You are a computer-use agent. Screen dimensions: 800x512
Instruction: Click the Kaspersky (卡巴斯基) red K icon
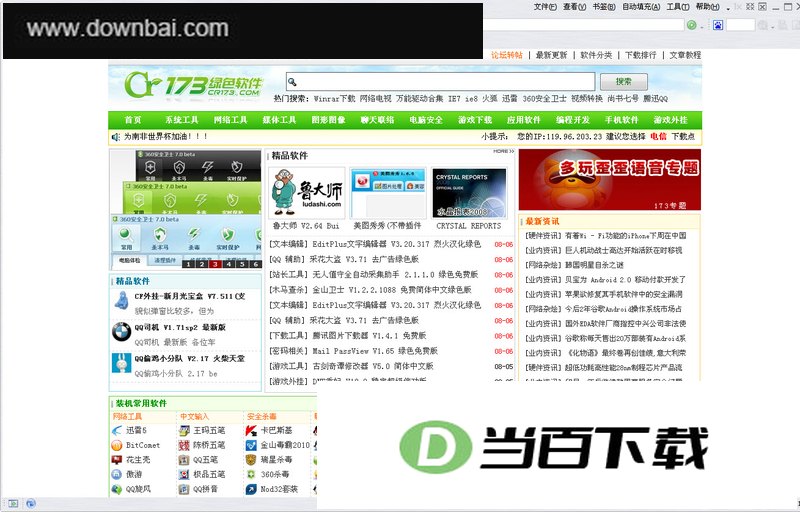[251, 430]
